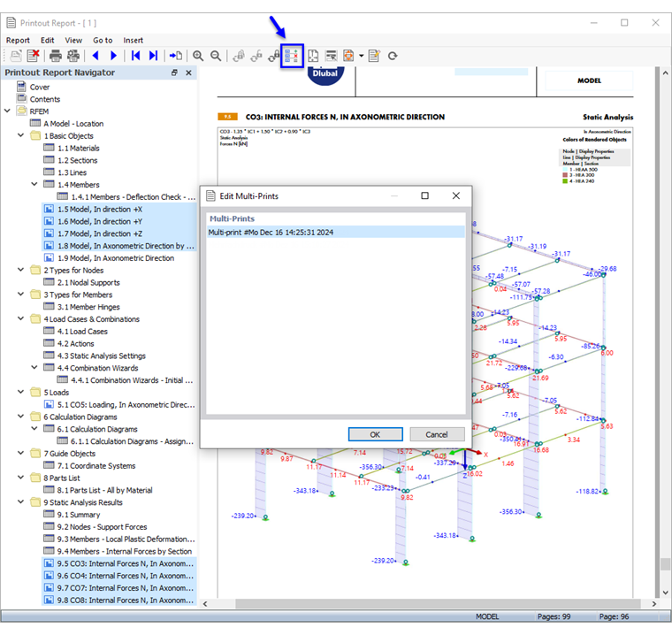Zoom in on the report preview
Screen dimensions: 672x635
pos(198,56)
